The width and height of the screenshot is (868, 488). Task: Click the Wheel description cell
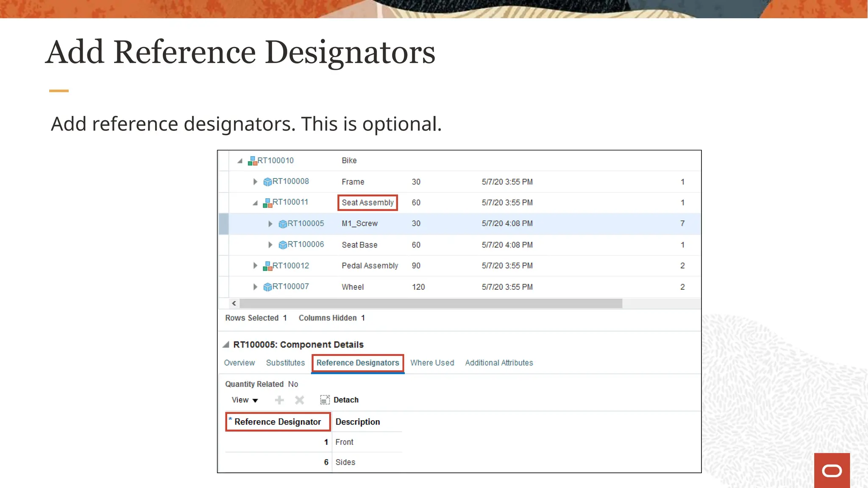point(353,287)
